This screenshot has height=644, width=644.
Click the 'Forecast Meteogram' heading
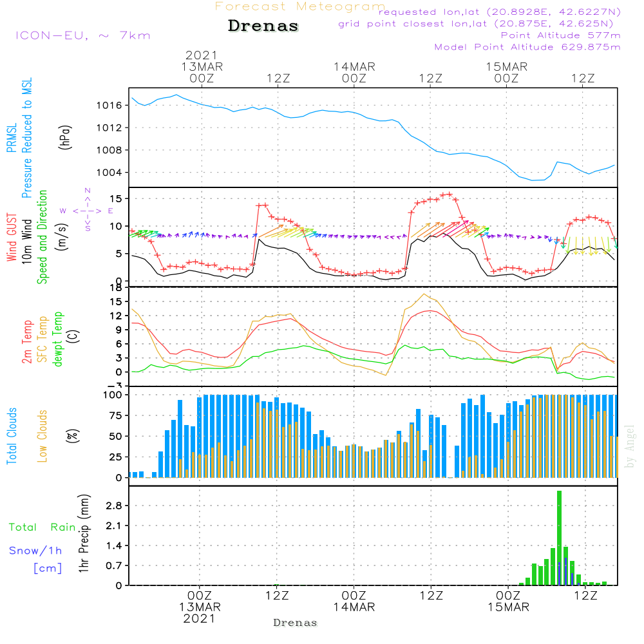coord(300,6)
